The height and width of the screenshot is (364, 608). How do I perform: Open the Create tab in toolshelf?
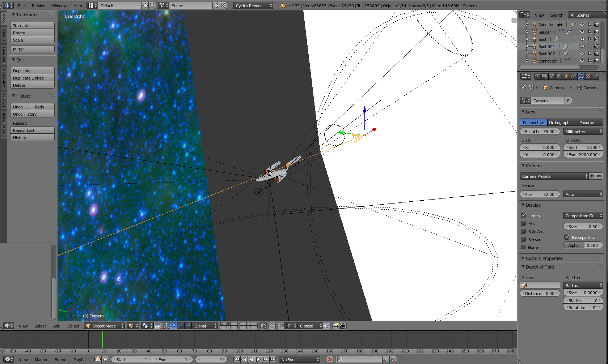point(4,35)
